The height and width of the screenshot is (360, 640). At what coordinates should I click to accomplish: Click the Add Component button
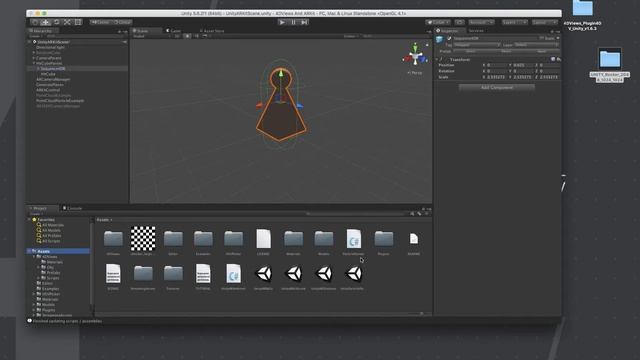coord(497,87)
